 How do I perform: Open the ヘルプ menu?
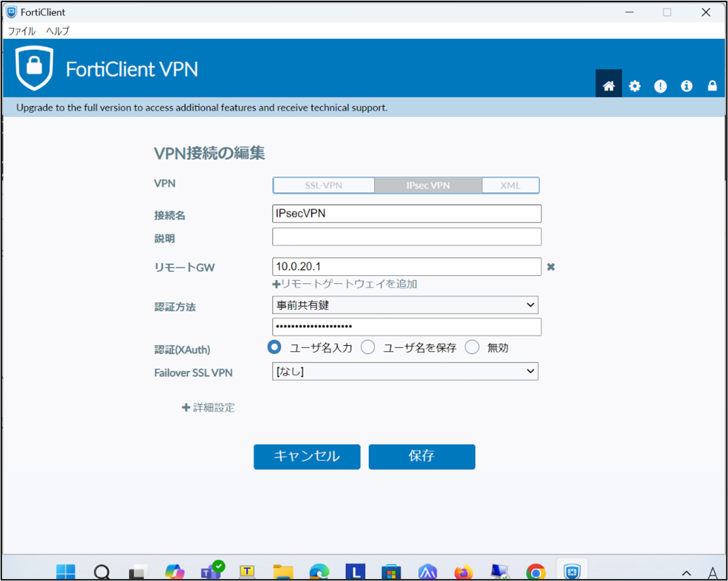[x=57, y=31]
